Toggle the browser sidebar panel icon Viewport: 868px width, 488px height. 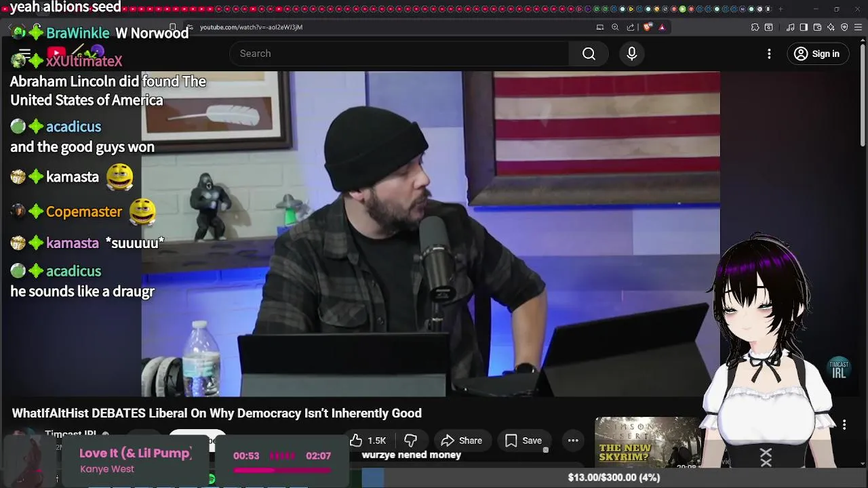[804, 27]
